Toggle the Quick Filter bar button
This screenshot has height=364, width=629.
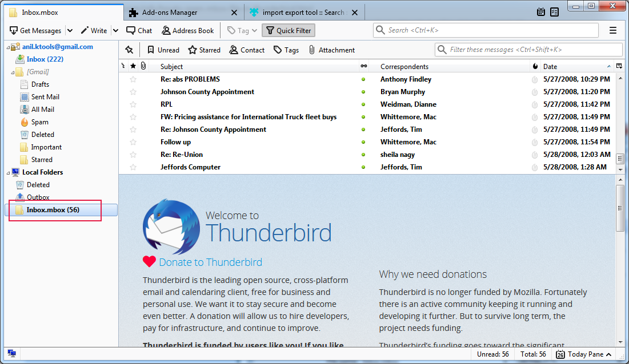point(289,30)
